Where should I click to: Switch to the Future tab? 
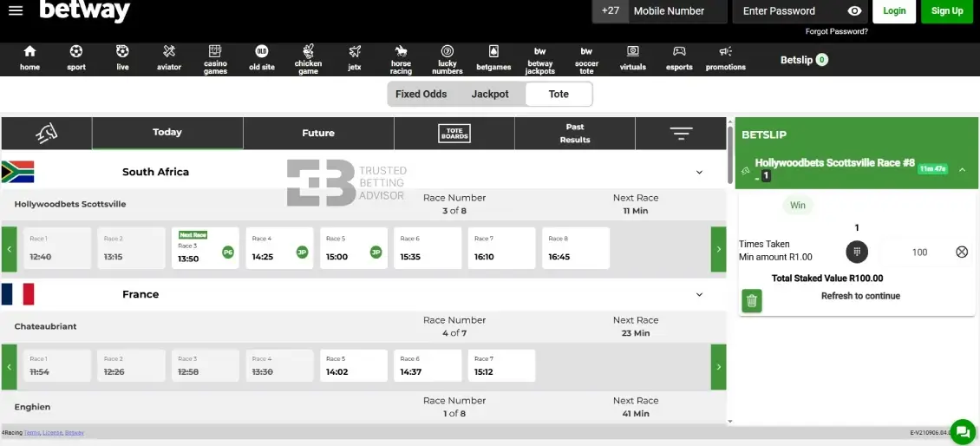click(318, 134)
